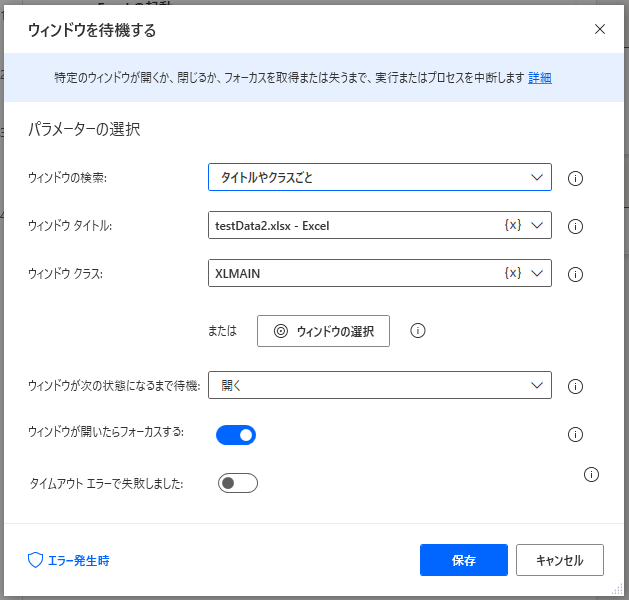The image size is (629, 600).
Task: Expand ウィンドウ クラス dropdown arrow
Action: click(x=538, y=273)
